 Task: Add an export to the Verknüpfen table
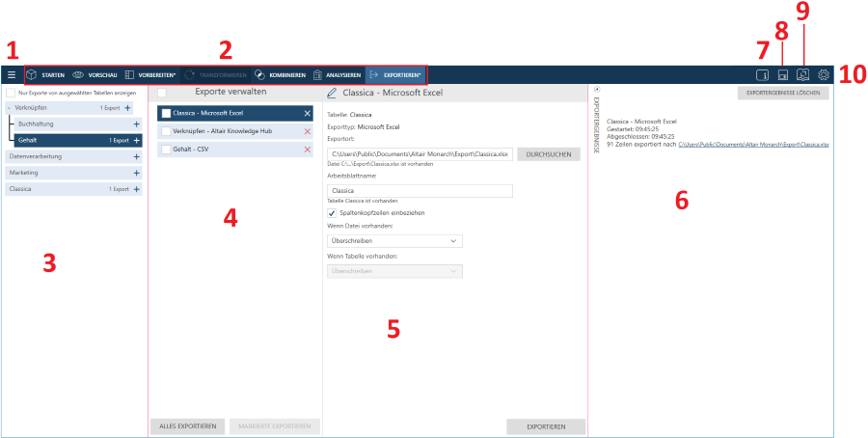127,108
